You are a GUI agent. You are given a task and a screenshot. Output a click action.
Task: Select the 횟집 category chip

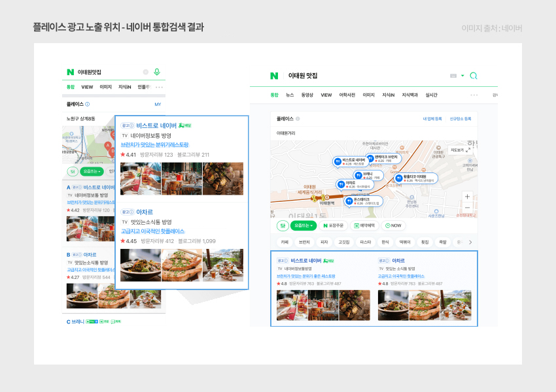[x=425, y=242]
